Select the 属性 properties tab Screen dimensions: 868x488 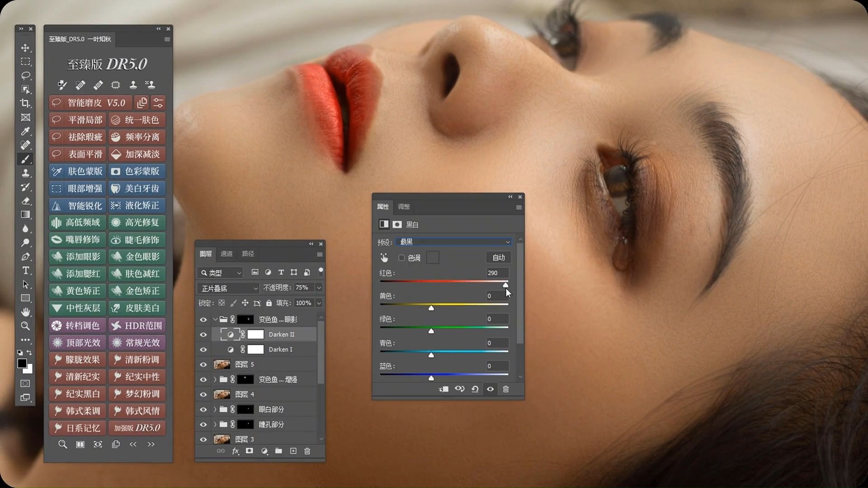383,206
